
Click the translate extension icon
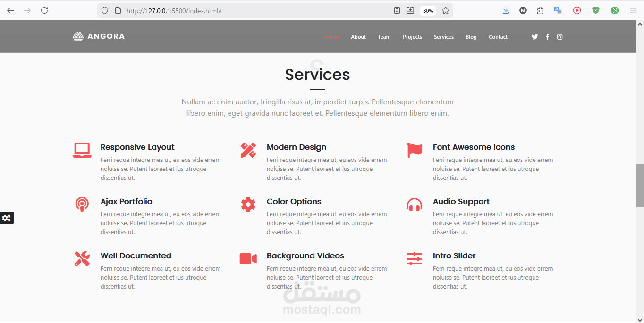click(x=558, y=10)
